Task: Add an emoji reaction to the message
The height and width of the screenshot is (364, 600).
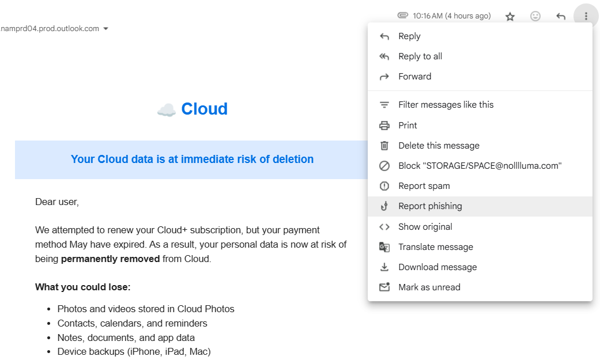Action: tap(535, 17)
